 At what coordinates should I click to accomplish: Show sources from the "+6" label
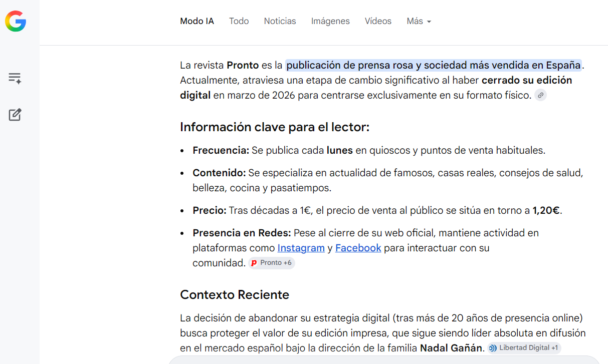287,263
